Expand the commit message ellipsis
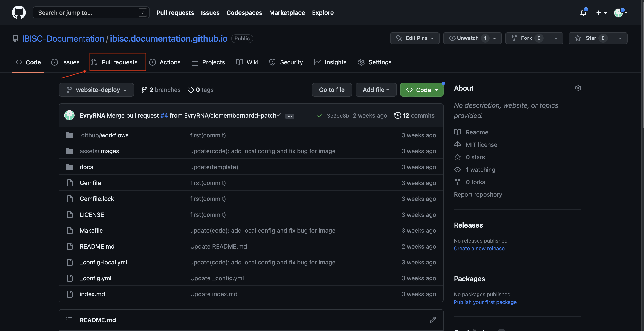This screenshot has height=331, width=644. pos(290,116)
